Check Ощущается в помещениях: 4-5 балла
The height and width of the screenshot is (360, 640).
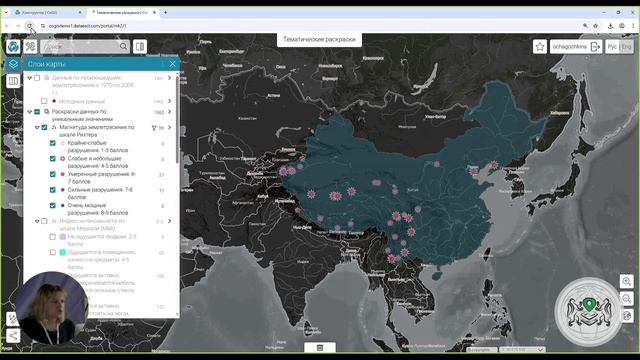(53, 252)
